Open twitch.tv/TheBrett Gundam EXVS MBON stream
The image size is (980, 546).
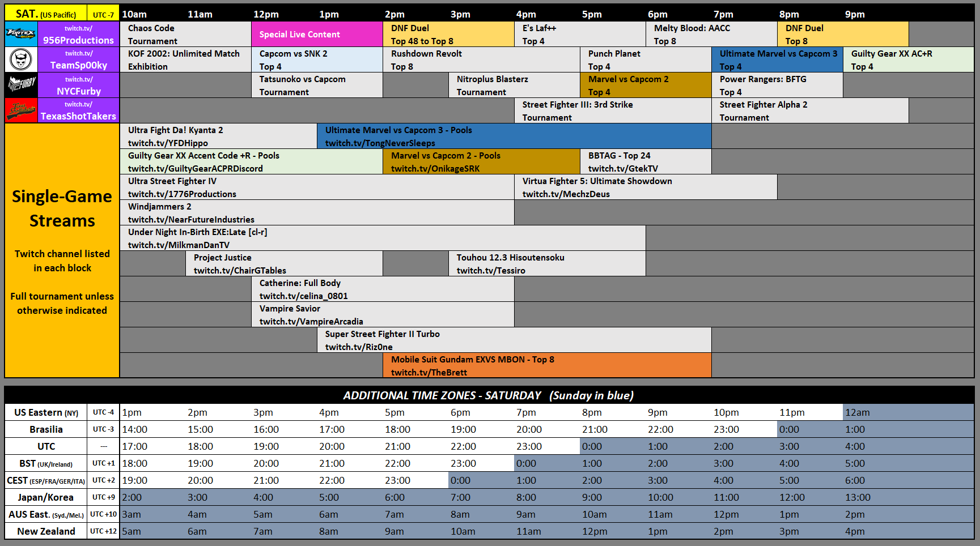(547, 365)
